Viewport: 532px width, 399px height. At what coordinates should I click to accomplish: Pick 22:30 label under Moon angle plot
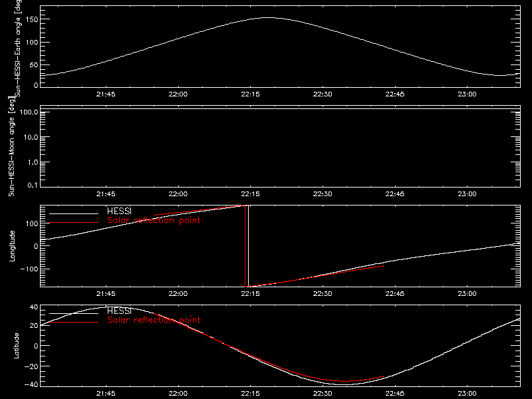pyautogui.click(x=323, y=194)
